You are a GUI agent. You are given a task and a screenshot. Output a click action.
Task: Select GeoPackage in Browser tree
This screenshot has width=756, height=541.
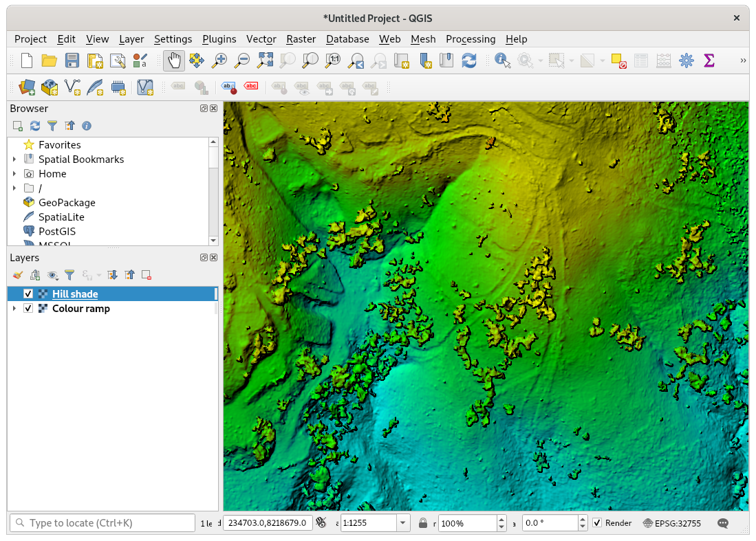point(67,202)
